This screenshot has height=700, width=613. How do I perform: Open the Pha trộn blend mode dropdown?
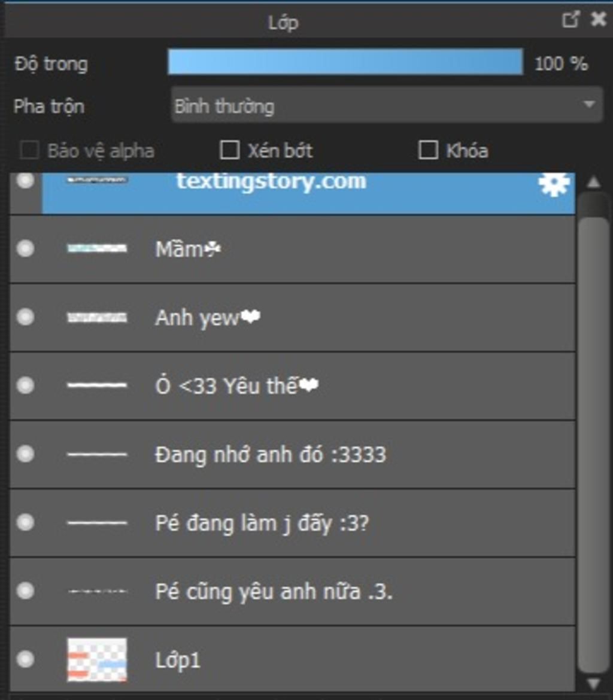387,105
